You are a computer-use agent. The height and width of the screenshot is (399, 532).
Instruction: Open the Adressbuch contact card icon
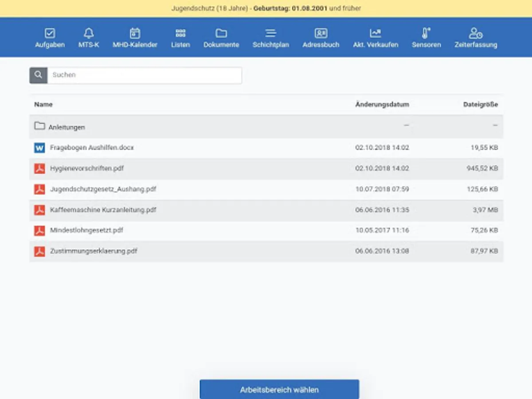321,33
